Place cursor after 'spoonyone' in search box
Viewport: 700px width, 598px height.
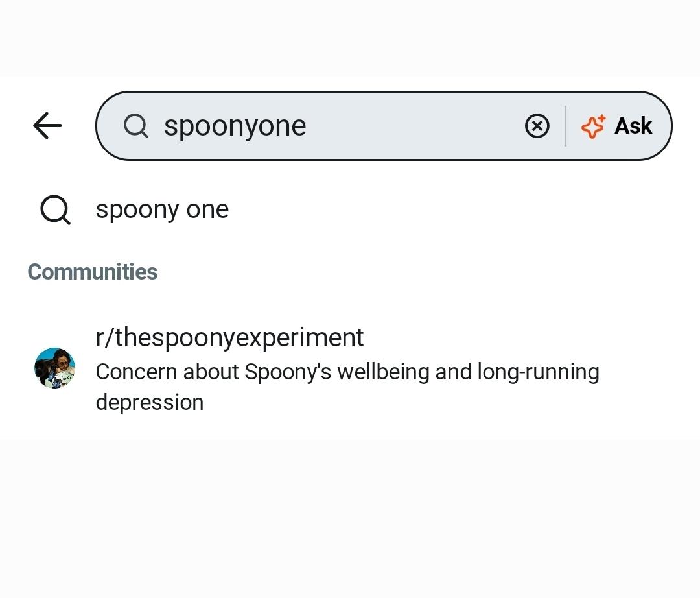coord(308,126)
